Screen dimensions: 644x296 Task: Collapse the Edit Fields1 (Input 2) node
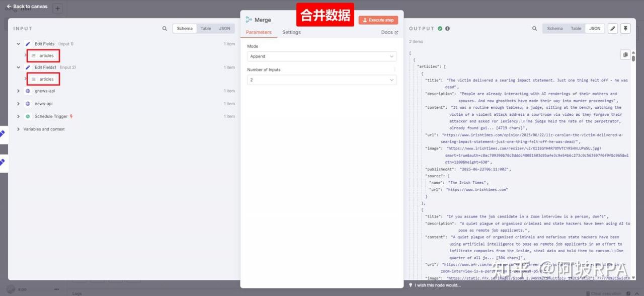19,67
